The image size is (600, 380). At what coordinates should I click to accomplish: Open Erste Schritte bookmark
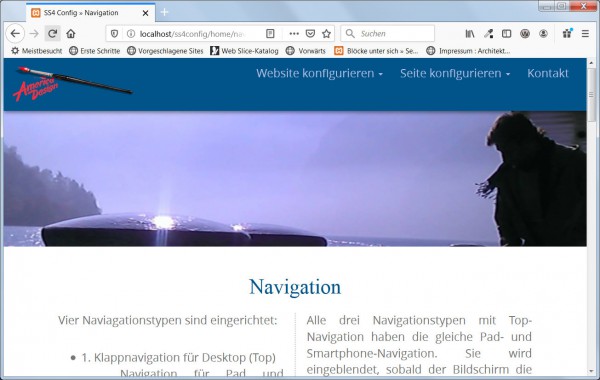[95, 51]
